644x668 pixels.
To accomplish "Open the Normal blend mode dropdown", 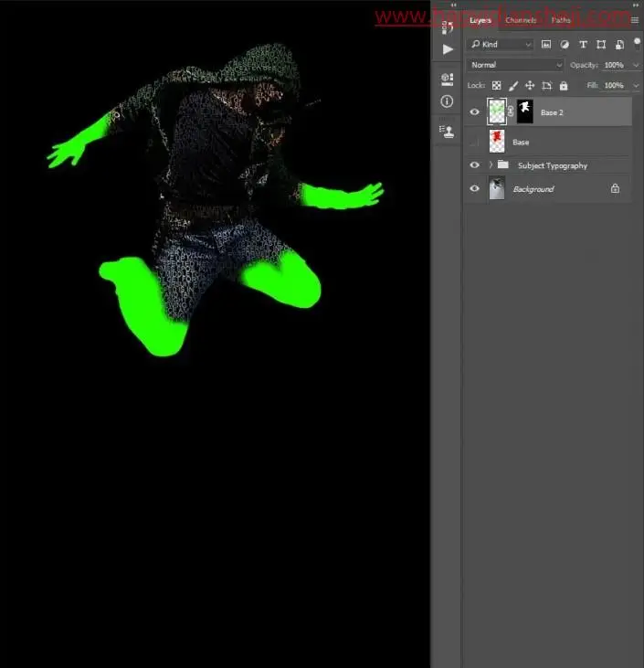I will coord(515,65).
